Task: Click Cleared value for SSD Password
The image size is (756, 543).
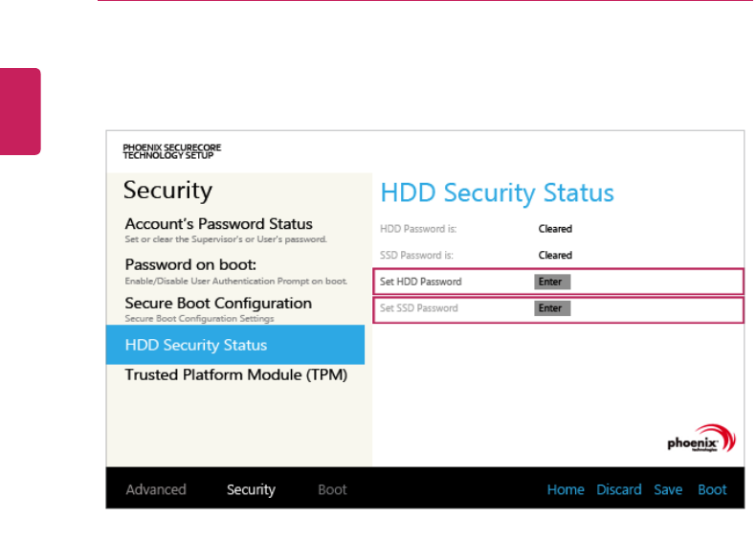Action: (555, 256)
